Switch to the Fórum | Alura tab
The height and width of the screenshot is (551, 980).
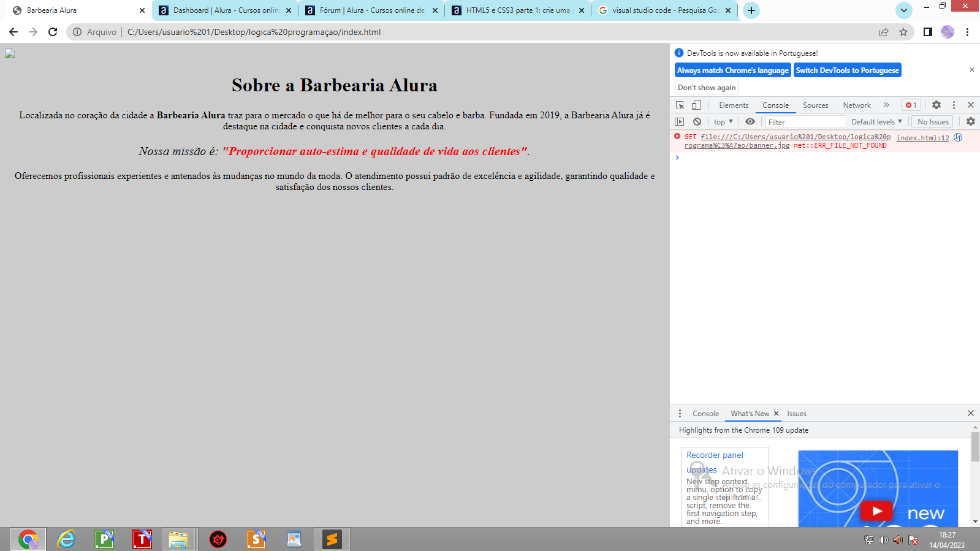click(371, 10)
